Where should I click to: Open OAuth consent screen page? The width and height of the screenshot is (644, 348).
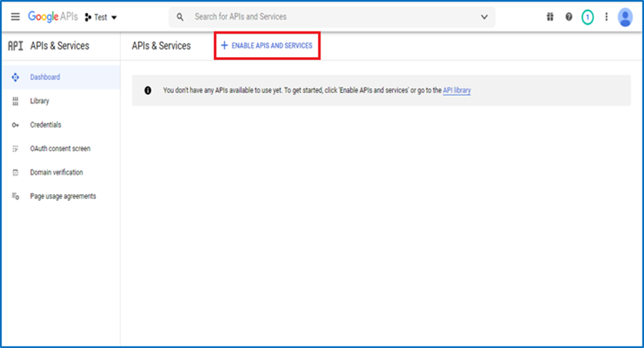point(60,149)
